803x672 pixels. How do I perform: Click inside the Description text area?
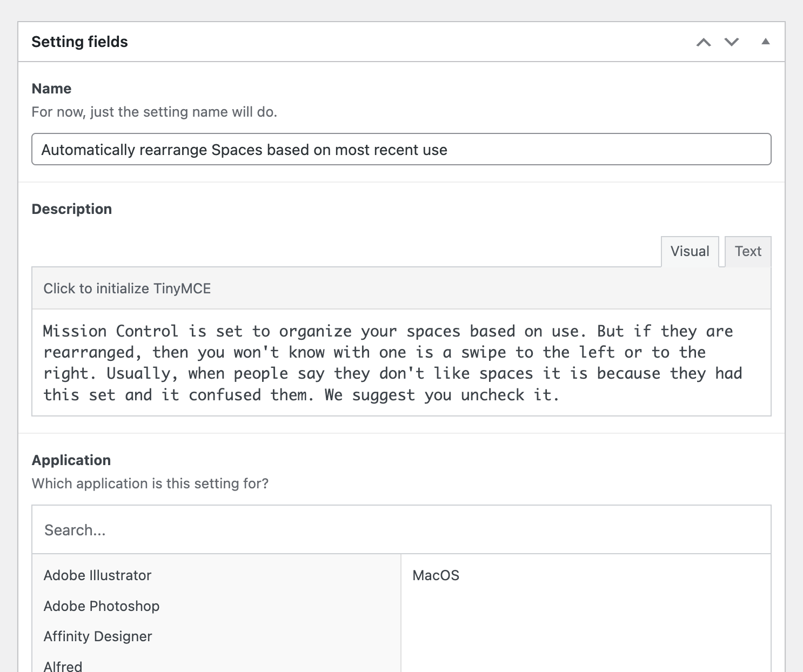pos(401,362)
